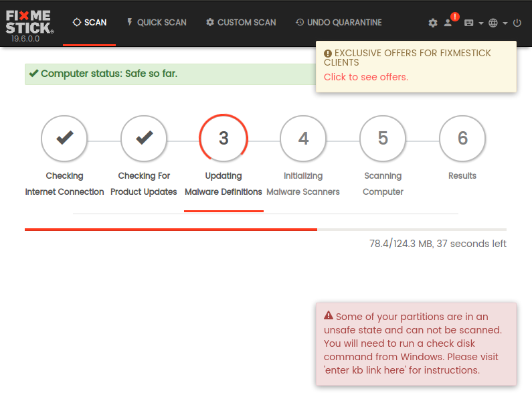The image size is (532, 399).
Task: Click step 2 checkmark circle for Product Updates
Action: pyautogui.click(x=144, y=139)
